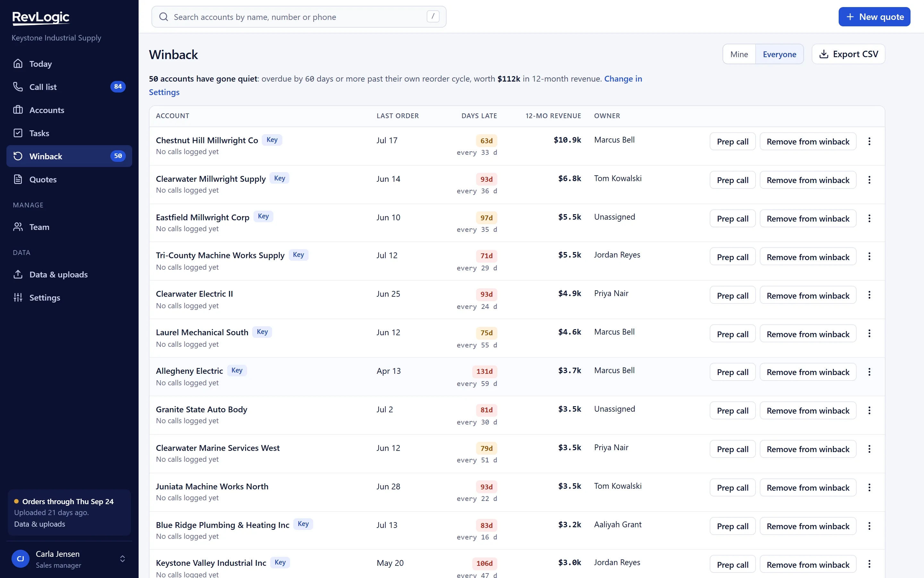Click the Key tag beside Laurel Mechanical South
This screenshot has width=924, height=578.
click(262, 332)
